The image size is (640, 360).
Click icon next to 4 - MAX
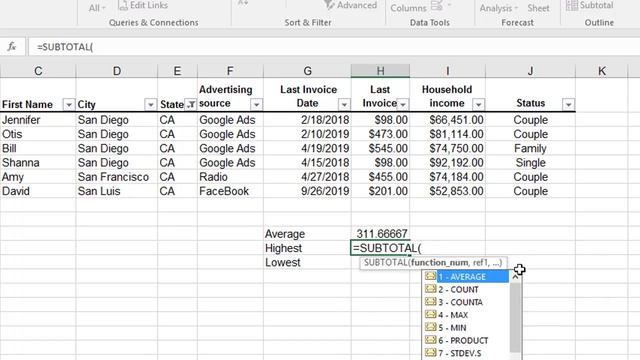pyautogui.click(x=431, y=314)
